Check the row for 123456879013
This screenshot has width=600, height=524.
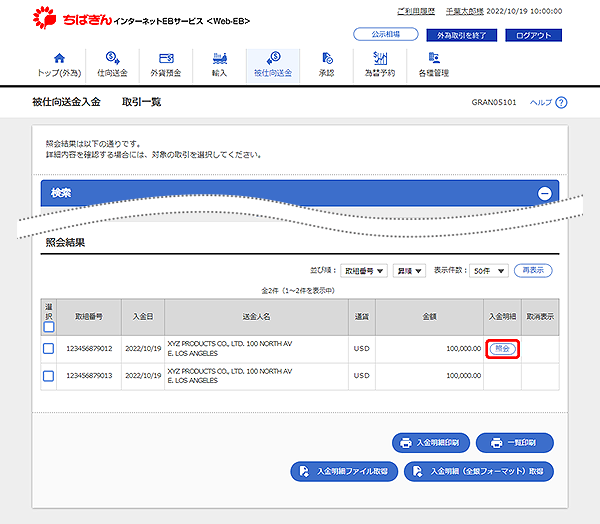coord(48,376)
